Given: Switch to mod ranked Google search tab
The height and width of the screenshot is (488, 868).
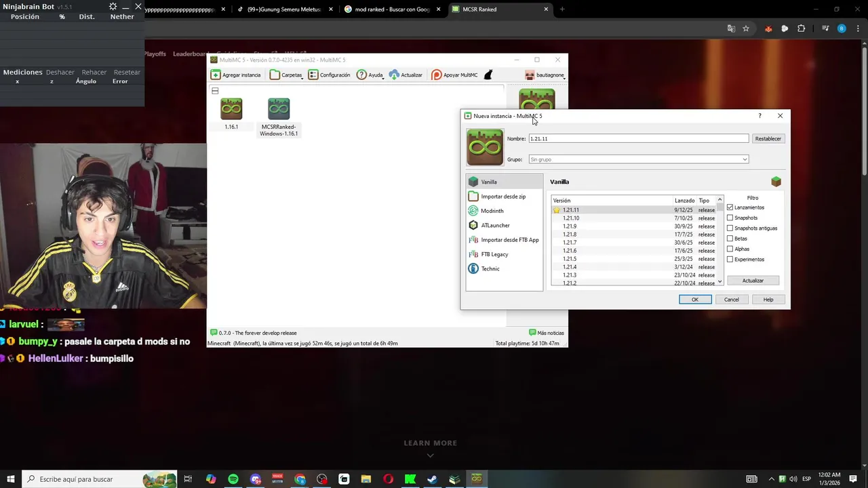Looking at the screenshot, I should click(x=392, y=9).
